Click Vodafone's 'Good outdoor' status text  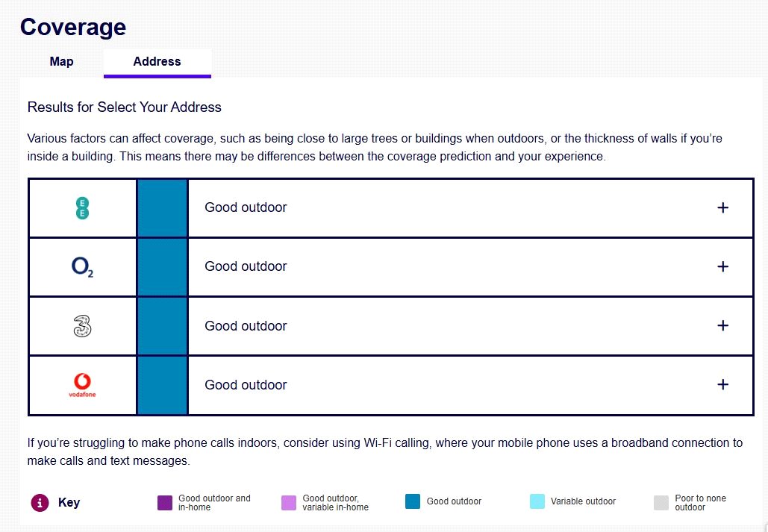click(246, 385)
